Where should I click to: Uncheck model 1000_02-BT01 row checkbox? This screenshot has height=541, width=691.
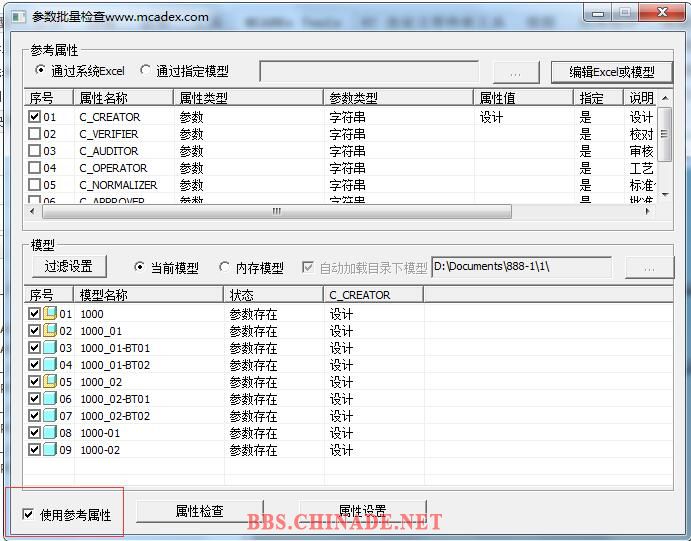[34, 399]
